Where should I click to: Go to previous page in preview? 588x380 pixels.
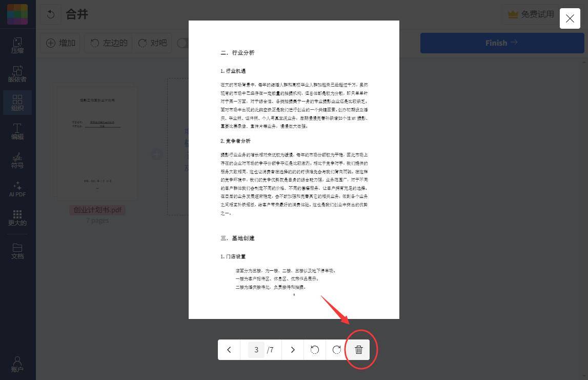[229, 350]
